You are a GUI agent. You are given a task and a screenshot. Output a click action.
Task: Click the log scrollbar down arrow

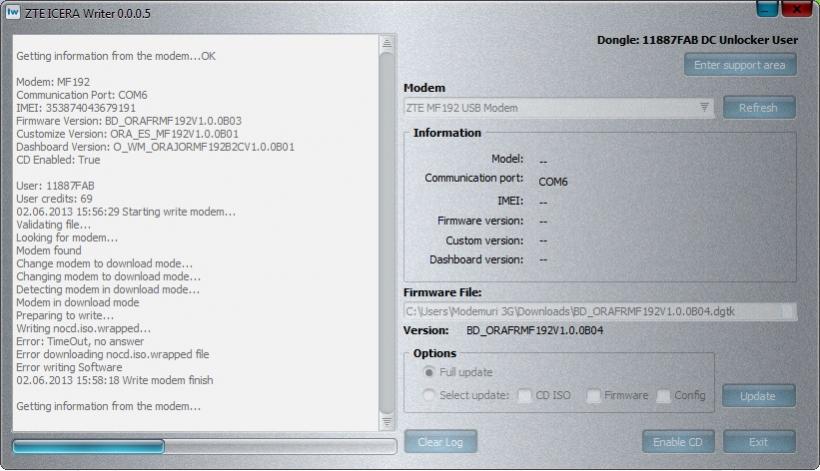coord(386,421)
